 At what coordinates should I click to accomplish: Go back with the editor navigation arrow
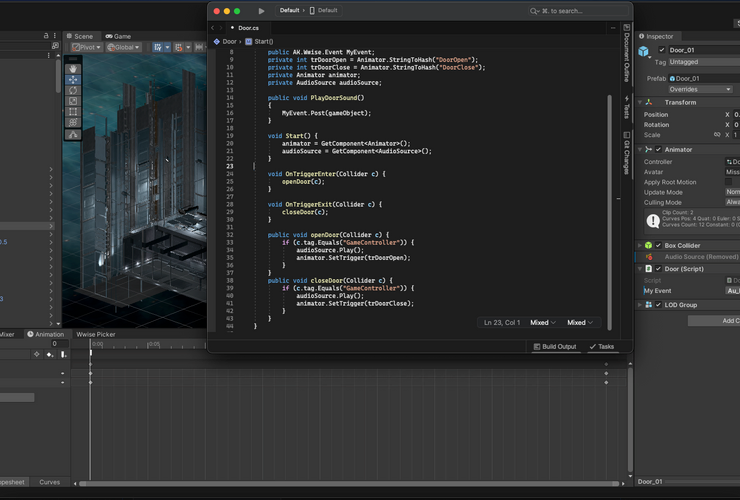point(212,28)
